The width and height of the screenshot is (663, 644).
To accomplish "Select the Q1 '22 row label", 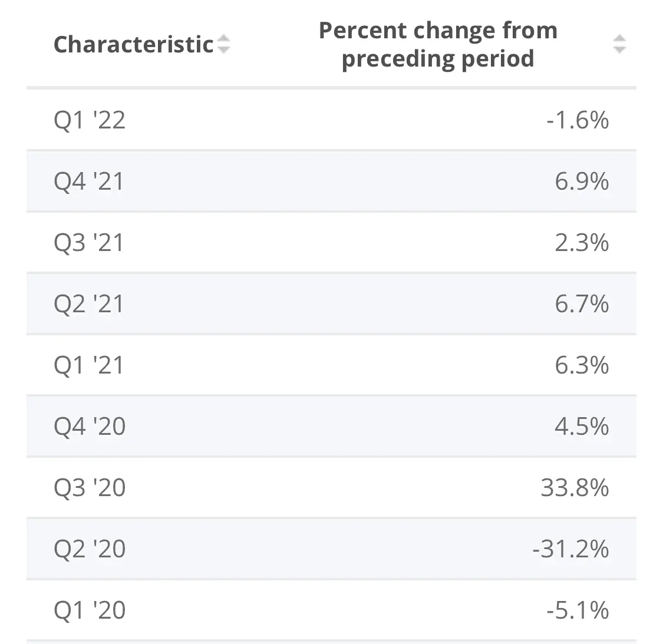I will point(90,120).
